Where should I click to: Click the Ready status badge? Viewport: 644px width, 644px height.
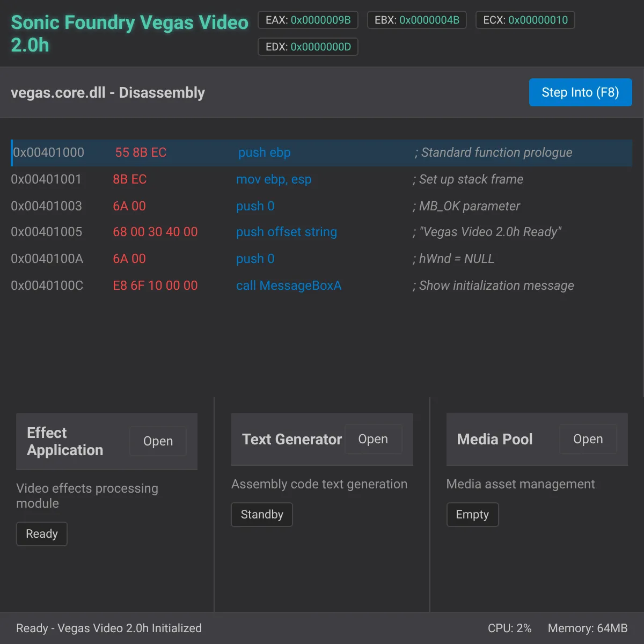[42, 534]
